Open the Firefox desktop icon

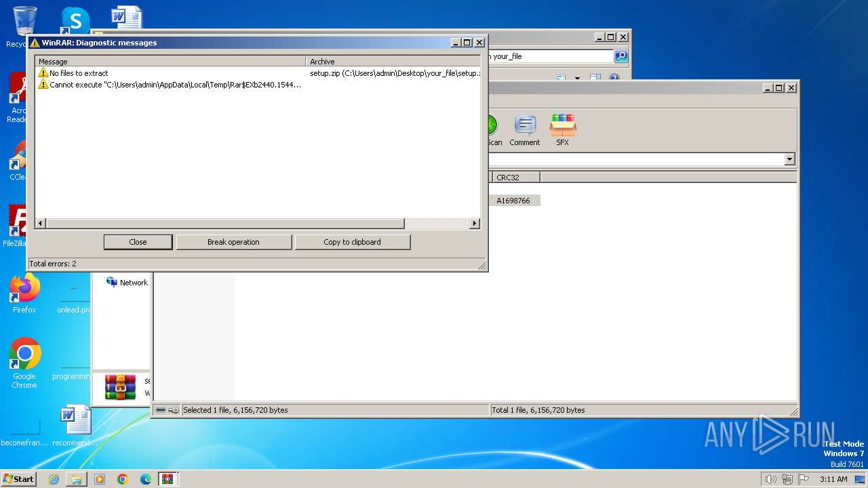24,293
